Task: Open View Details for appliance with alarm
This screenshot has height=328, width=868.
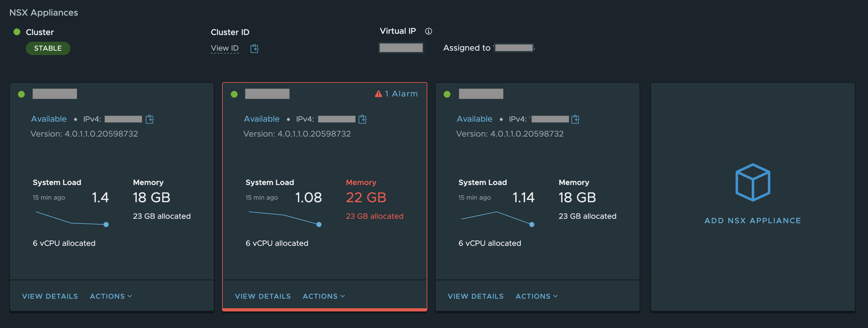Action: (263, 296)
